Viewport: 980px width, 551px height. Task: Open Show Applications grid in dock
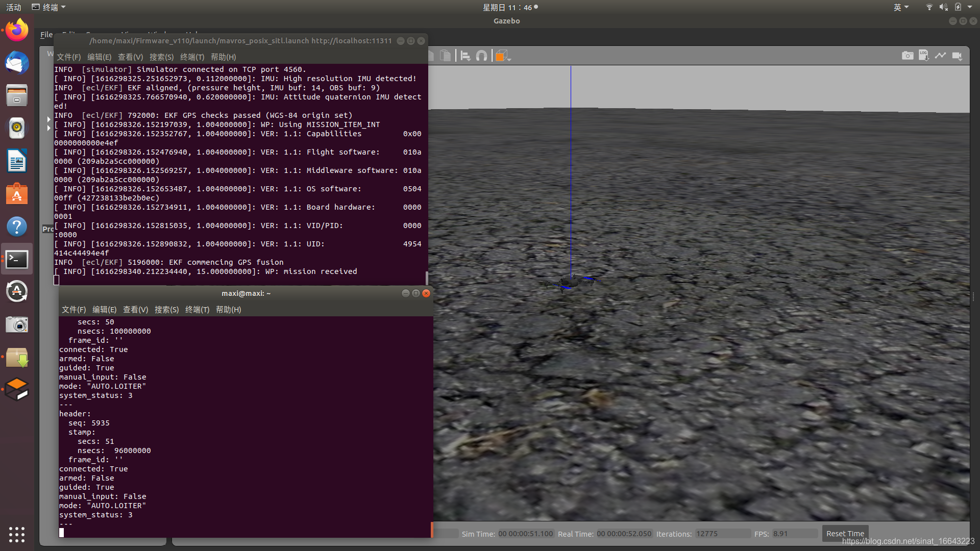pos(17,534)
